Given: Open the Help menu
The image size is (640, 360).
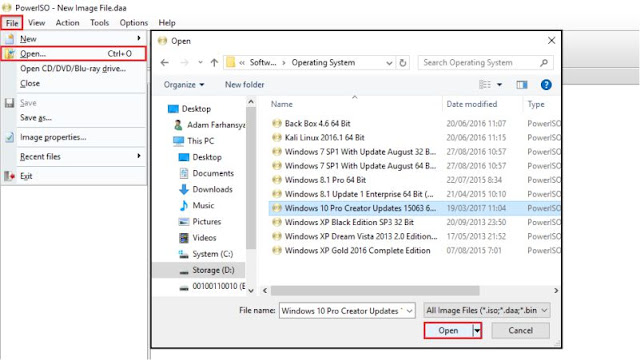Looking at the screenshot, I should click(x=167, y=23).
